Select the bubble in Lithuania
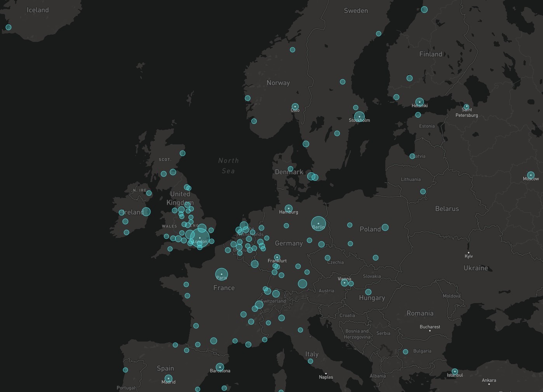Image resolution: width=543 pixels, height=392 pixels. 423,191
